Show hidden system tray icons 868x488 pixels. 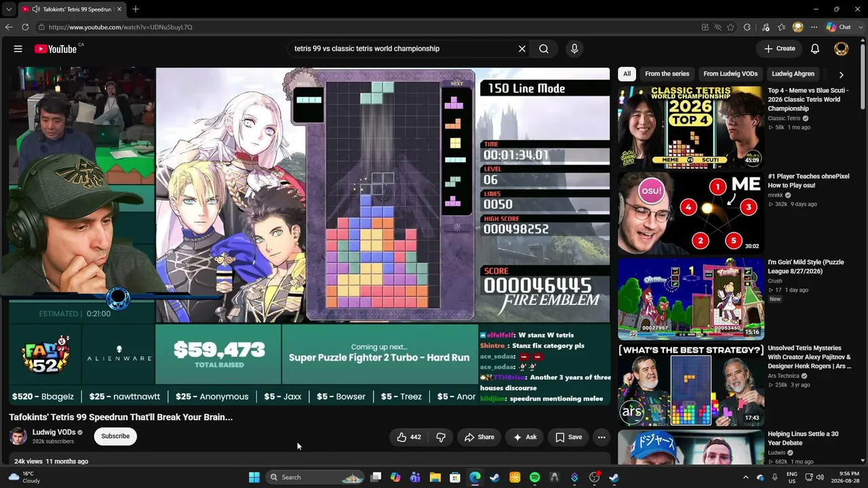745,477
